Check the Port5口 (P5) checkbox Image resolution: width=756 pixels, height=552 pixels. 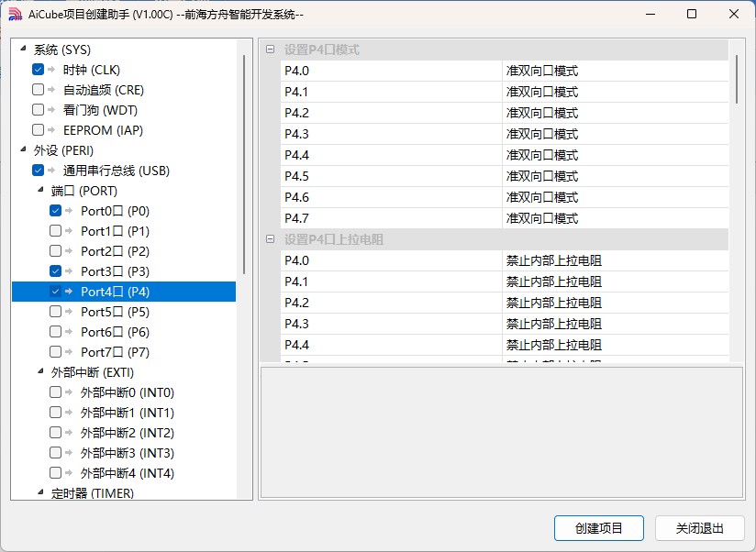pyautogui.click(x=55, y=312)
